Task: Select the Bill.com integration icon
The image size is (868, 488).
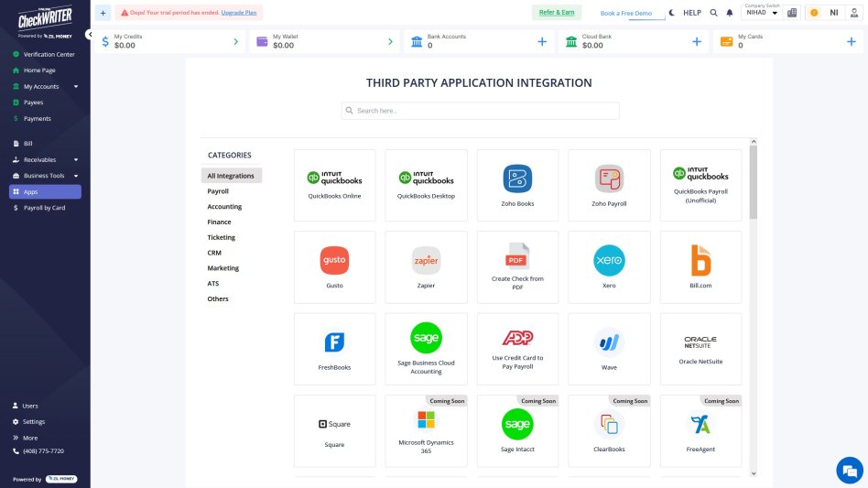Action: click(x=700, y=261)
